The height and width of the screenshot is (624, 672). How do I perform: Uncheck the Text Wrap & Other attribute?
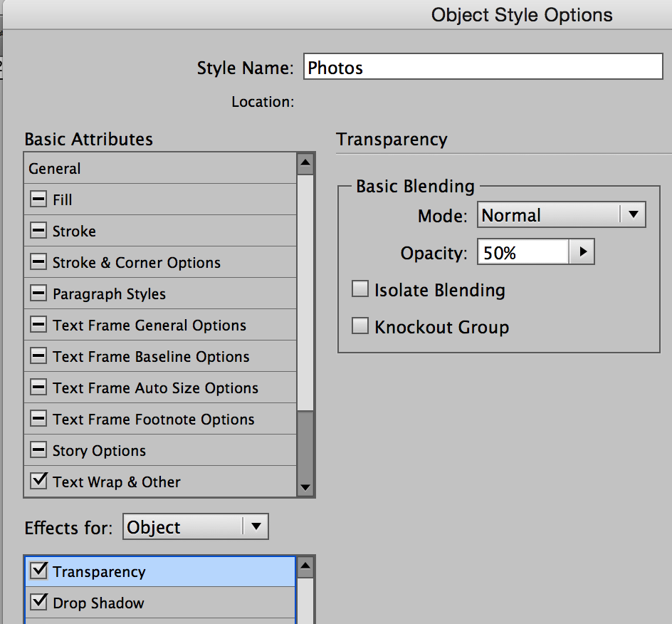(x=38, y=481)
